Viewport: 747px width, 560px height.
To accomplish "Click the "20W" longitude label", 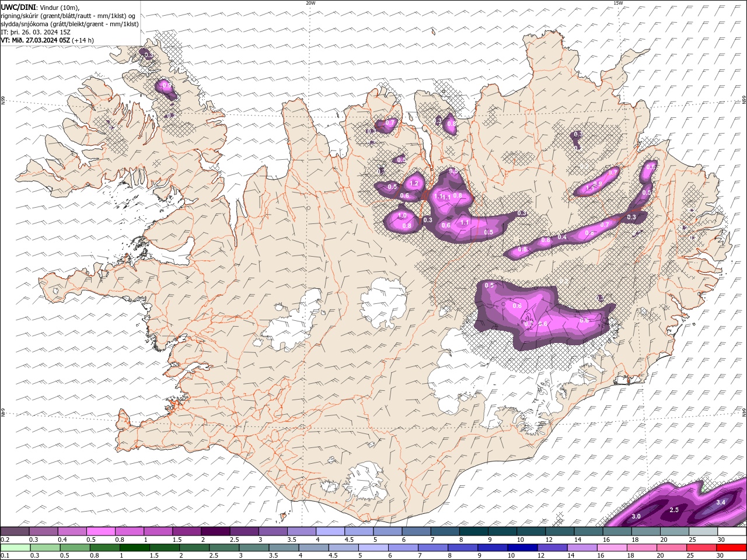I will 310,3.
